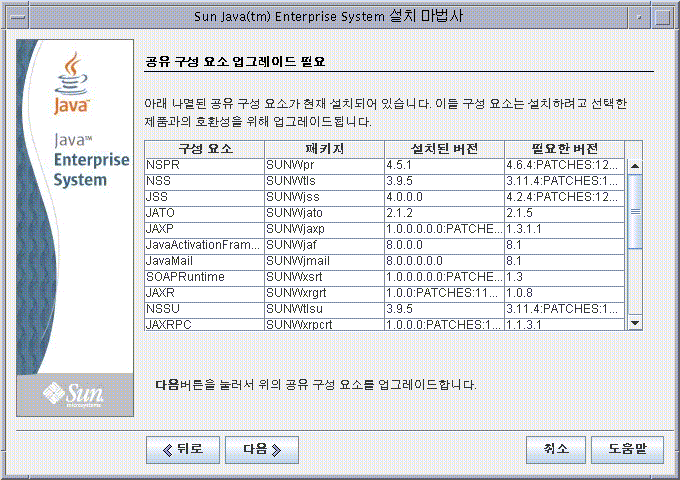This screenshot has width=680, height=480.
Task: Click required version 1.3.1.1 cell
Action: 565,229
